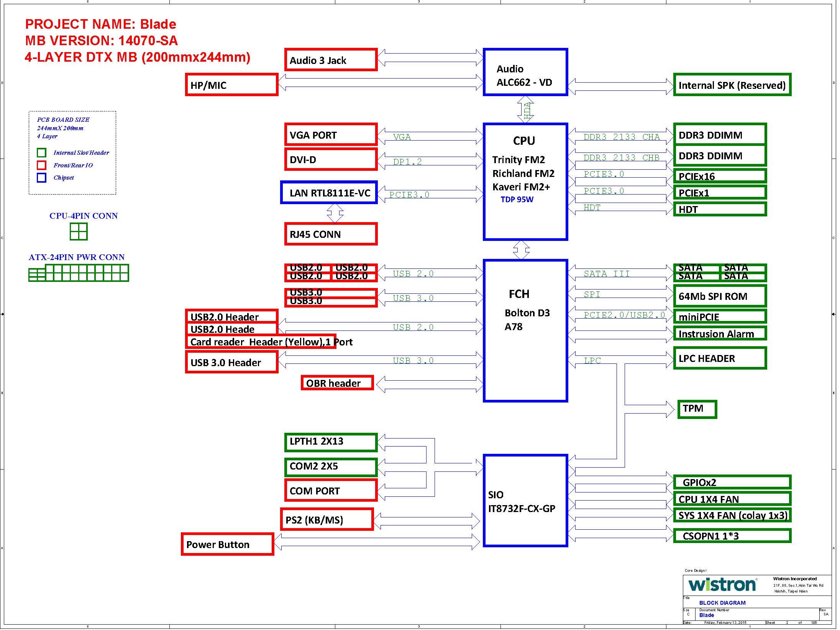Select the COM PORT block
The image size is (840, 630).
[331, 490]
